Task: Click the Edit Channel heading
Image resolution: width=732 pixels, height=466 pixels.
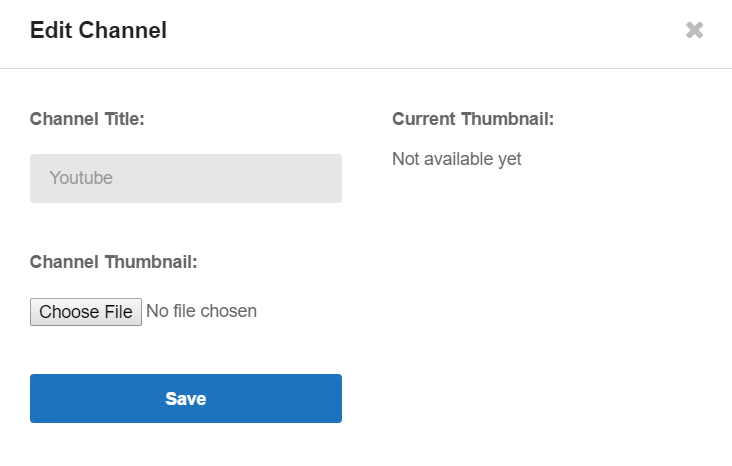Action: (x=99, y=30)
